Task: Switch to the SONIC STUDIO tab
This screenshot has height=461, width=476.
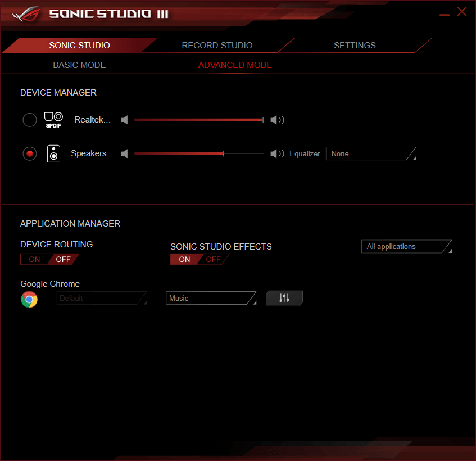Action: (x=79, y=45)
